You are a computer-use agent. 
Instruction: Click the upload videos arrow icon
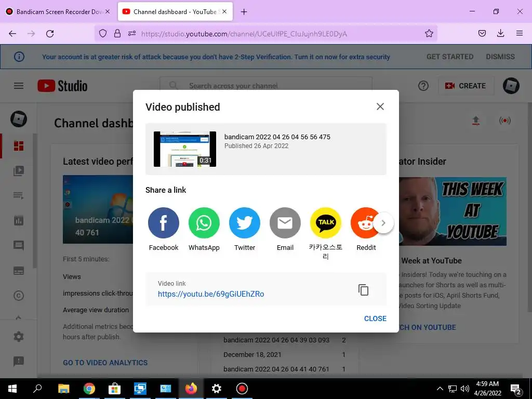476,121
